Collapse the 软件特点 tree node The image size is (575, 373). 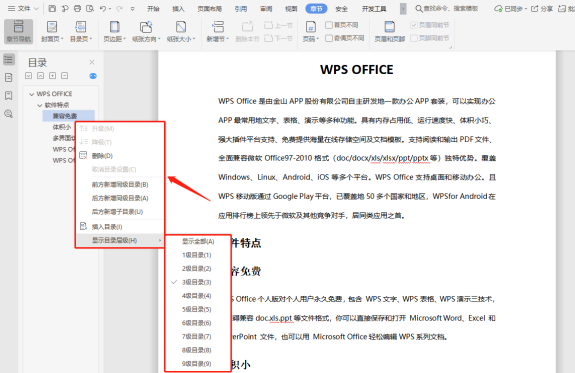40,105
